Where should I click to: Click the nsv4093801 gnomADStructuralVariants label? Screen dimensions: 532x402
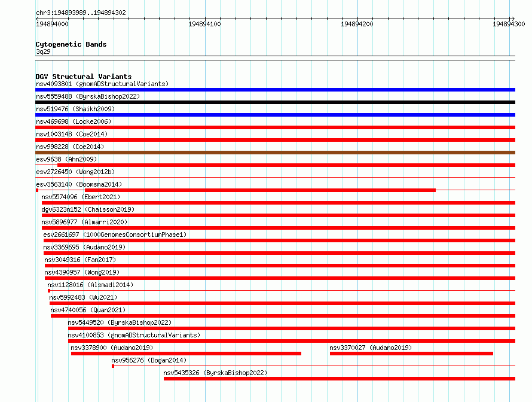(102, 84)
